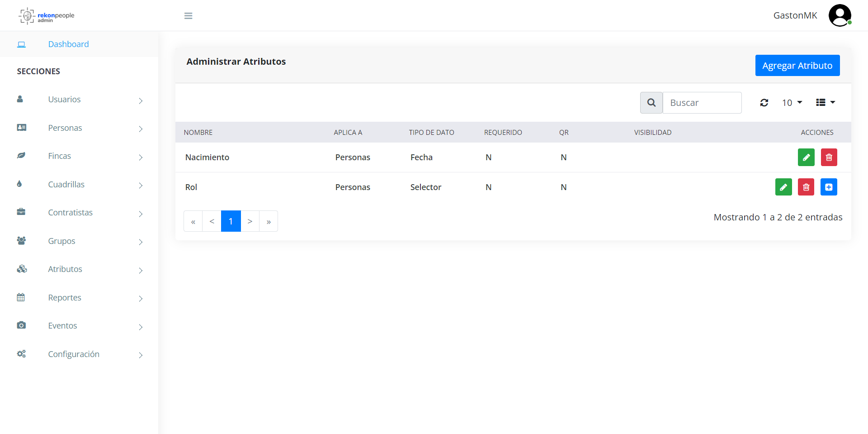The height and width of the screenshot is (434, 868).
Task: Click the Contratistas briefcase icon
Action: [x=21, y=212]
